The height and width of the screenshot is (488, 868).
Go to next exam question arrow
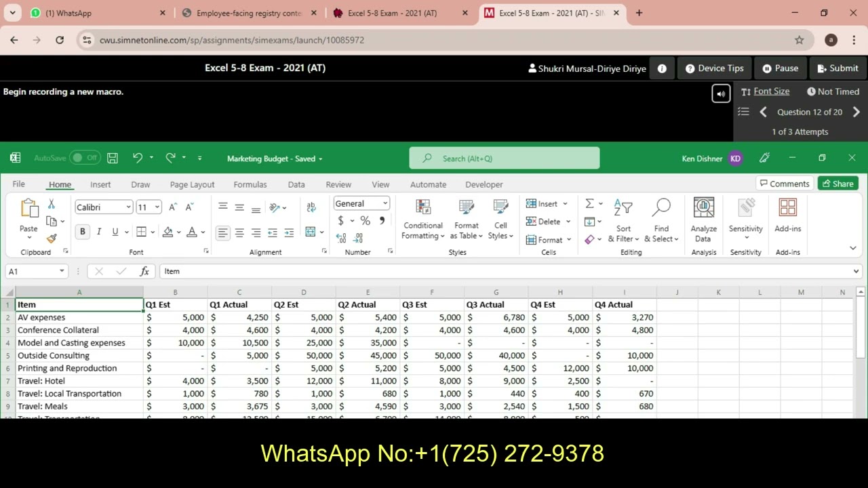click(856, 112)
